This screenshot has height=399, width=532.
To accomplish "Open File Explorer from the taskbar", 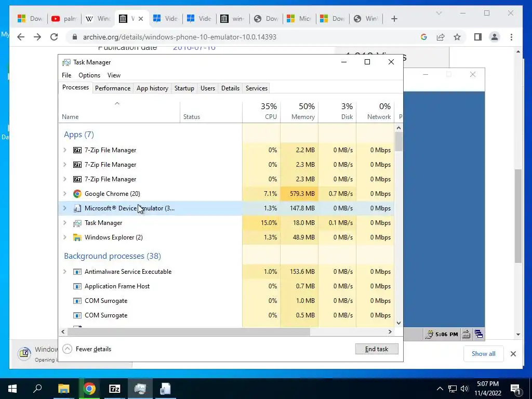I will click(63, 389).
